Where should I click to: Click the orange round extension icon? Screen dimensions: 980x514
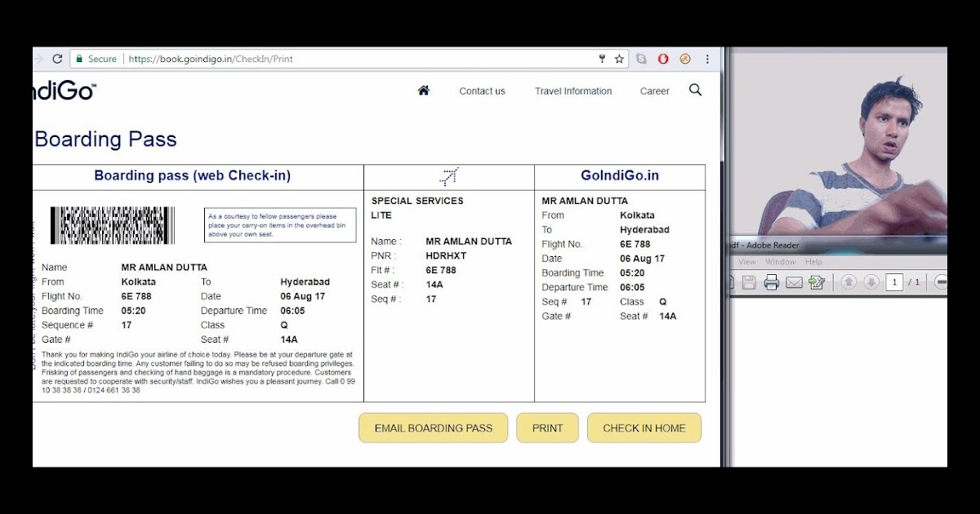pyautogui.click(x=685, y=59)
